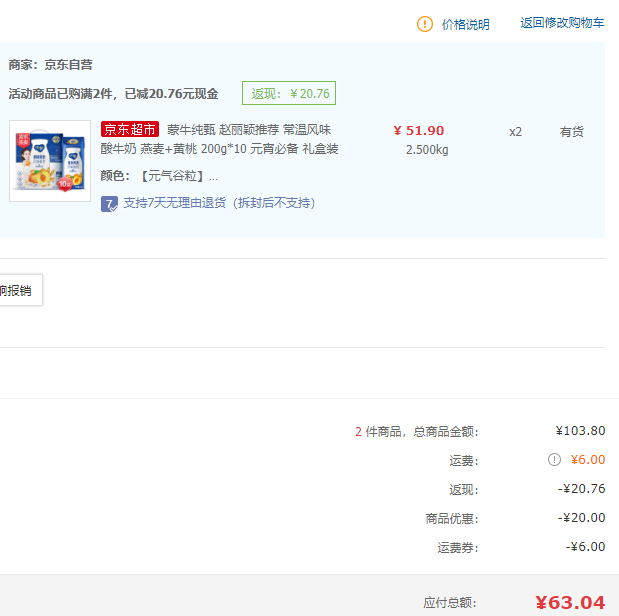The height and width of the screenshot is (616, 619).
Task: Select the 运费券 label
Action: click(x=458, y=548)
